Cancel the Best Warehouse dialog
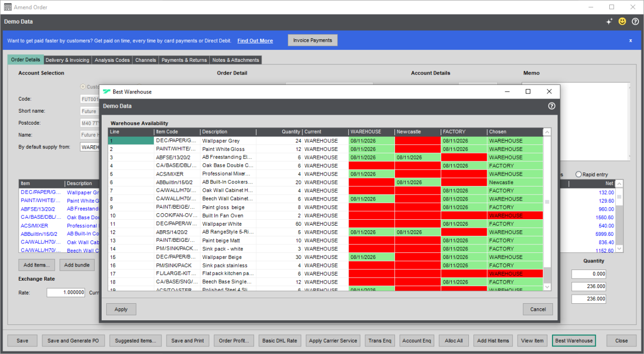Screen dimensions: 644x354 (538, 309)
